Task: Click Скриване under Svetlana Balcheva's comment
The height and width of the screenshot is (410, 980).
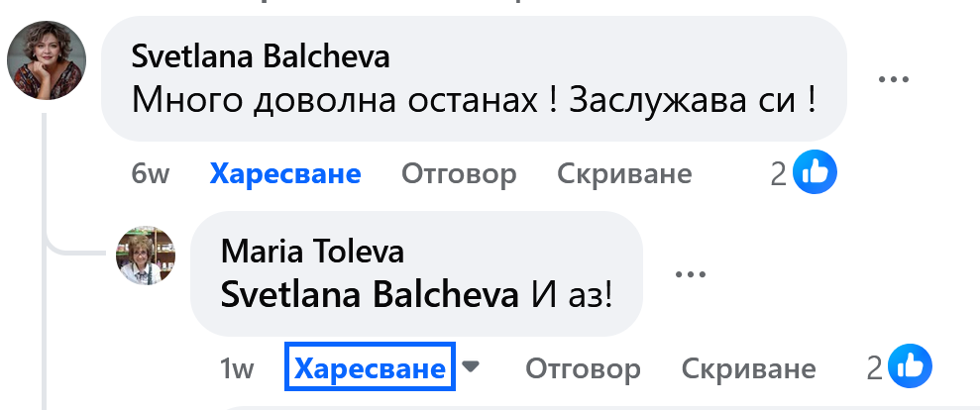Action: [624, 174]
